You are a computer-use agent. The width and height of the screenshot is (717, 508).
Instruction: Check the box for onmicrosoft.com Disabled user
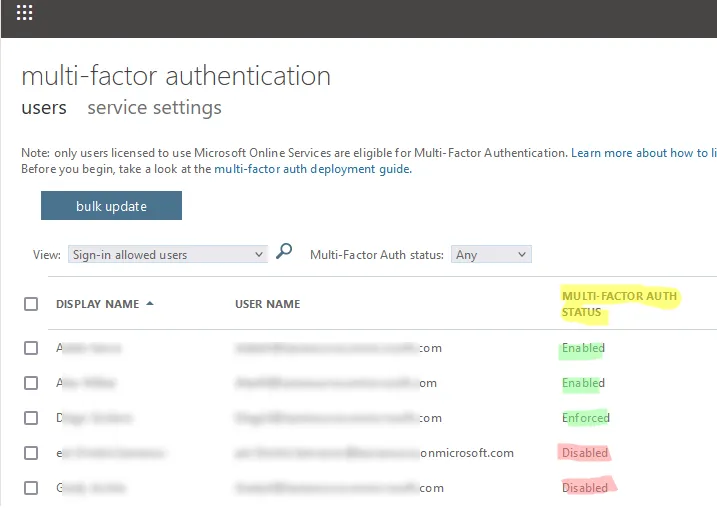[x=31, y=453]
